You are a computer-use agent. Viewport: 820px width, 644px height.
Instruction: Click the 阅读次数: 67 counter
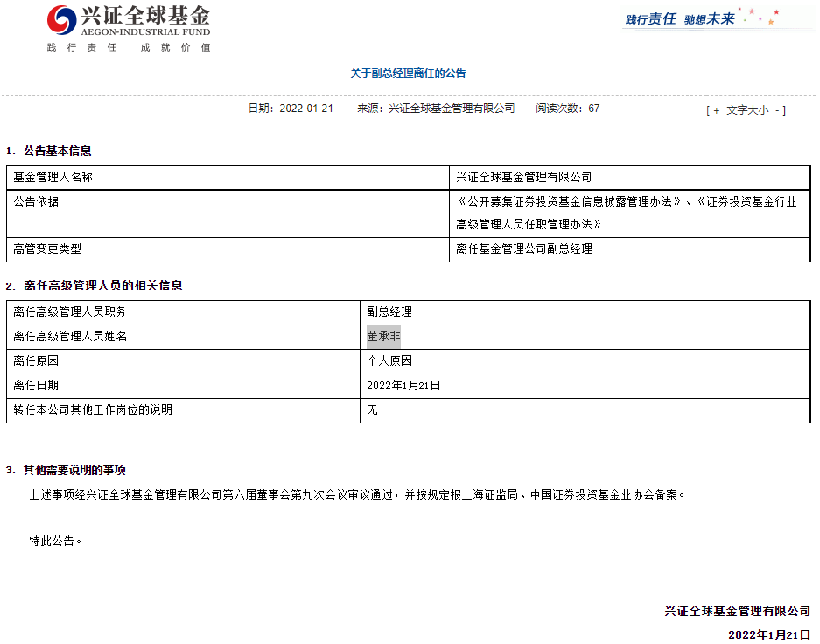[x=567, y=108]
